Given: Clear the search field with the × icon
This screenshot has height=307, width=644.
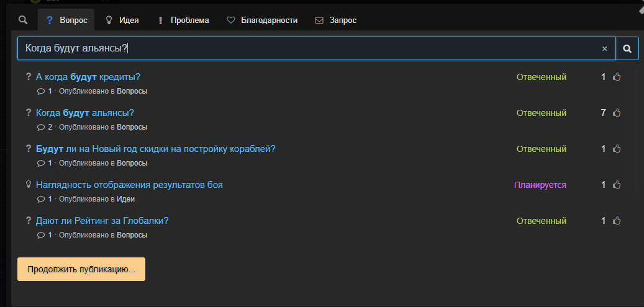Looking at the screenshot, I should [604, 49].
